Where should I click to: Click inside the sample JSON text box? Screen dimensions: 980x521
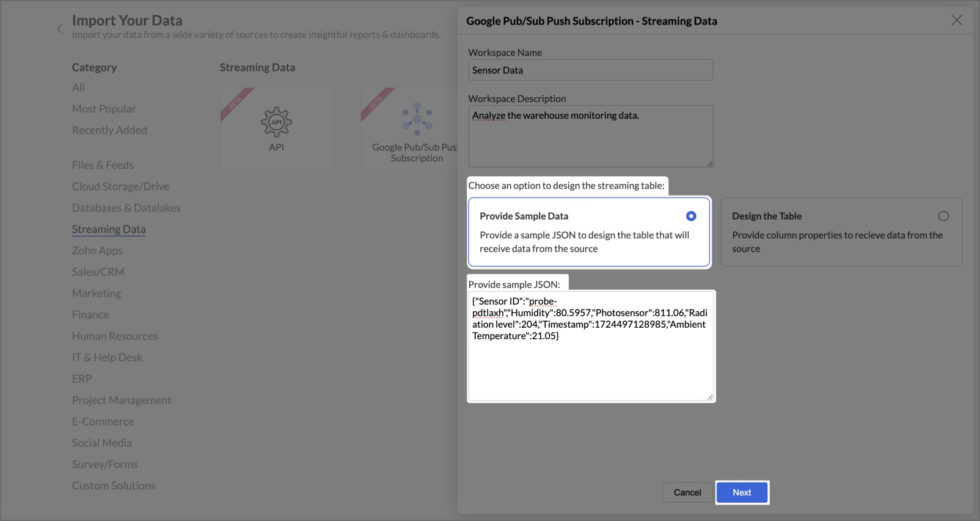tap(590, 367)
